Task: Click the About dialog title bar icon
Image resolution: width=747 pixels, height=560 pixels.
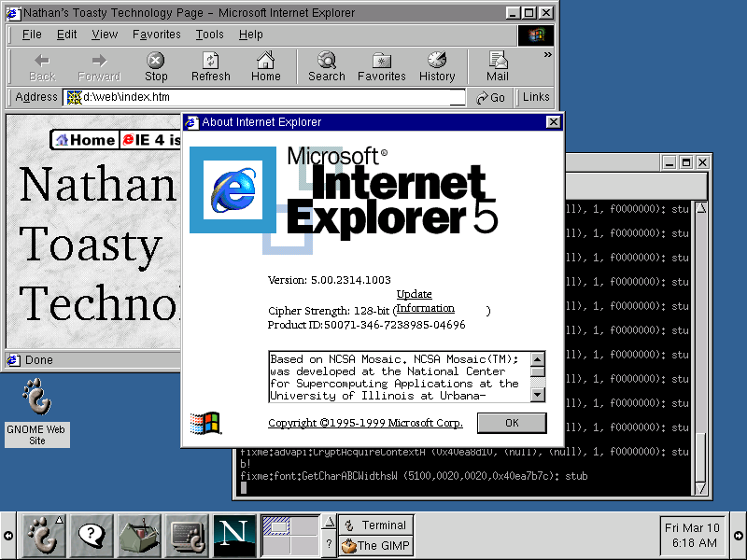Action: coord(191,122)
